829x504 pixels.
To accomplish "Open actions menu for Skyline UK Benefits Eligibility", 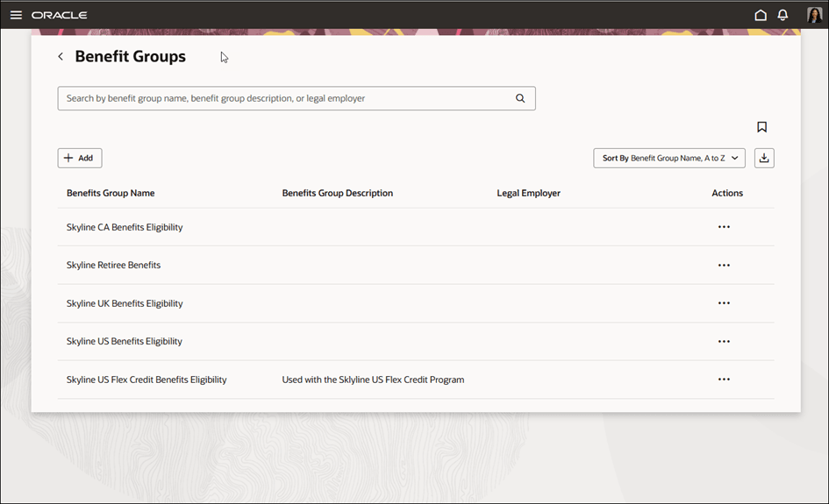I will (724, 303).
